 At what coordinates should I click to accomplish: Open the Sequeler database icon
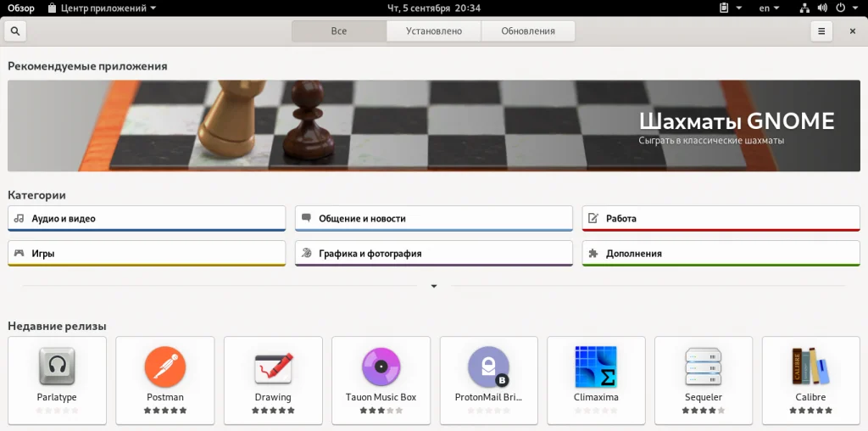point(703,367)
